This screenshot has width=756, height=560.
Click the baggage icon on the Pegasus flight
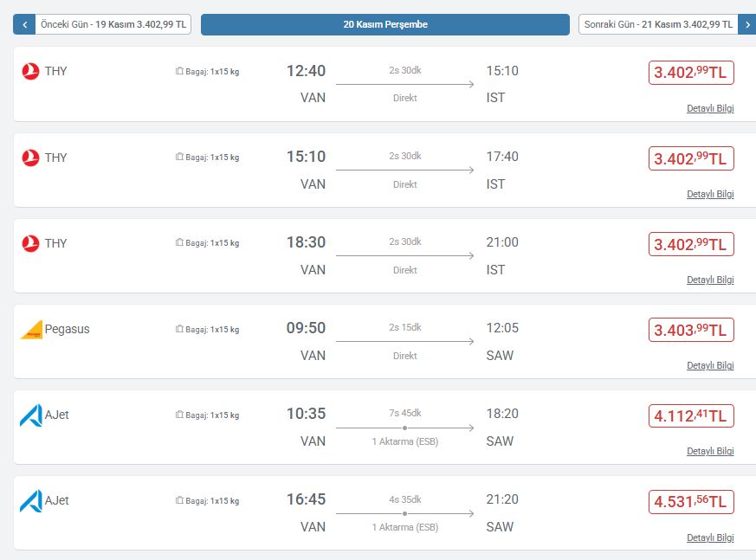pos(179,329)
